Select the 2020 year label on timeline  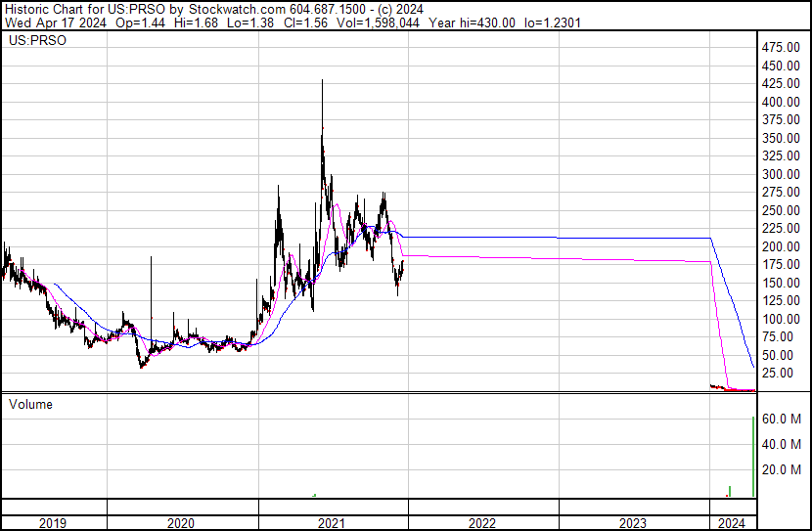(181, 523)
